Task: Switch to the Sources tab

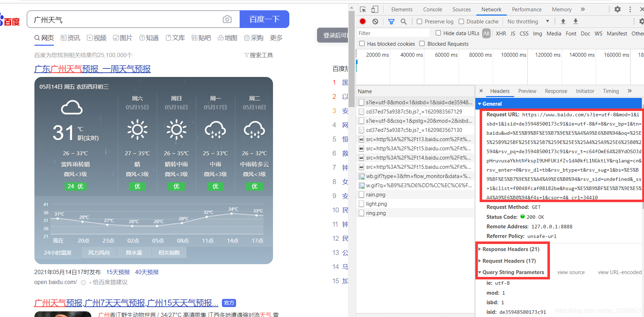Action: pyautogui.click(x=462, y=10)
